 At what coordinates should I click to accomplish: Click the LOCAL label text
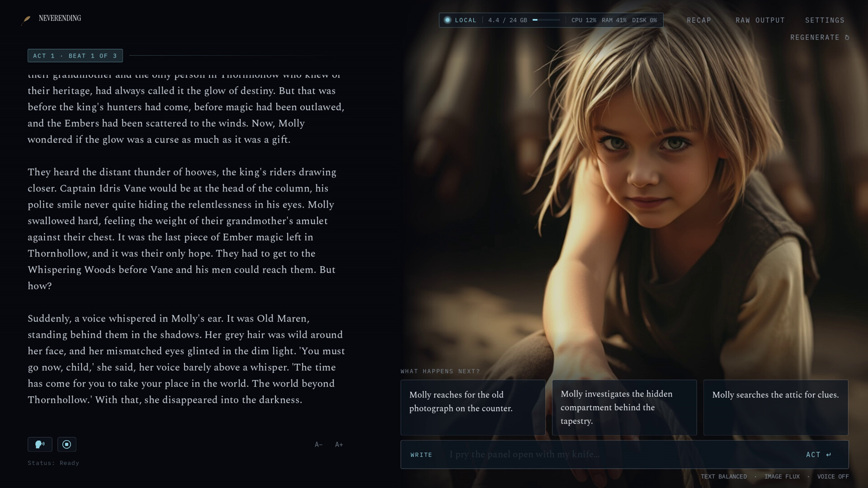(466, 20)
